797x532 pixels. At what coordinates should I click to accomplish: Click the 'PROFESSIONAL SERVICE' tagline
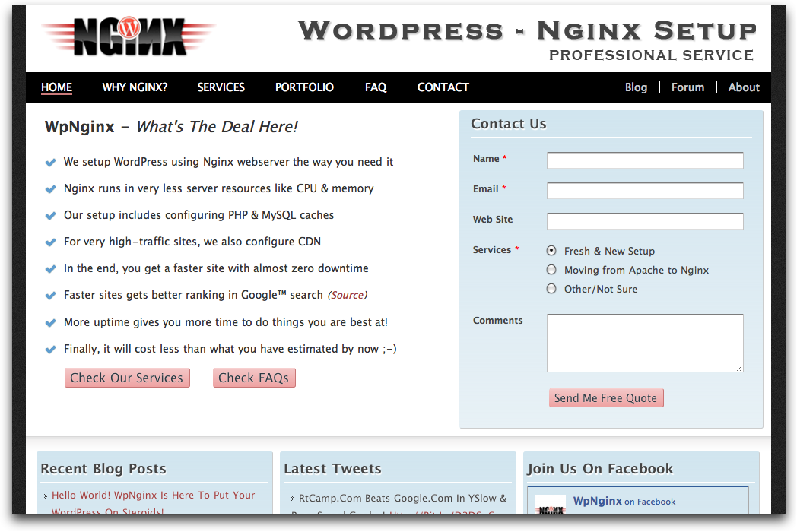click(651, 55)
